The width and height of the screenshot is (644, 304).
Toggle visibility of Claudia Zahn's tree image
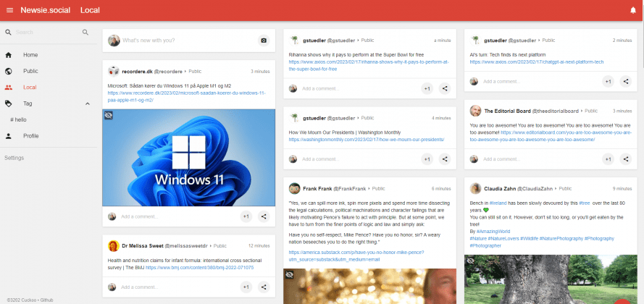point(471,261)
